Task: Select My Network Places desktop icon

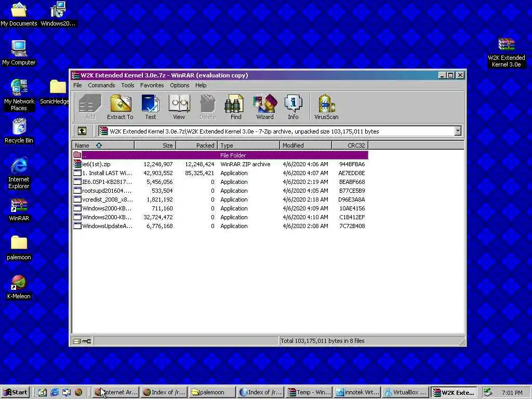Action: point(19,96)
